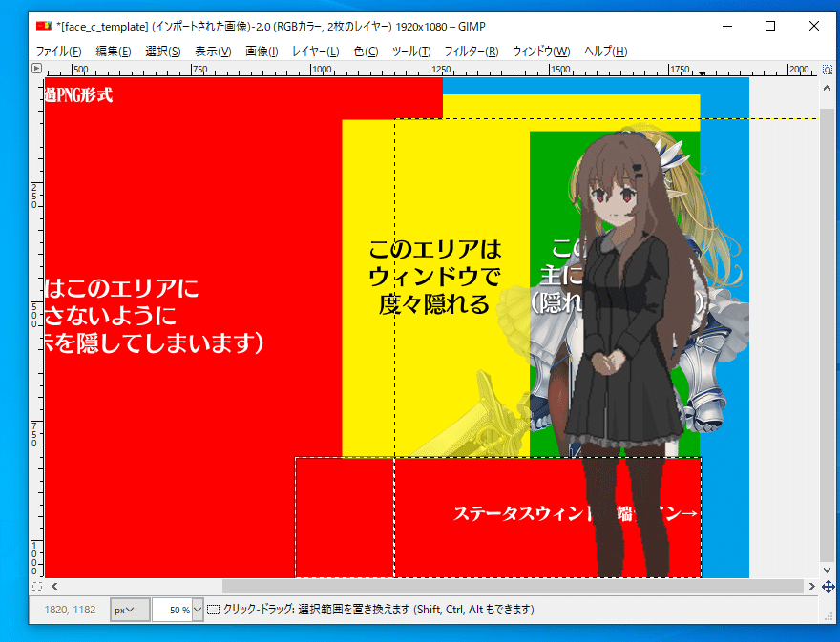Click the horizontal scrollbar left arrow
This screenshot has height=642, width=840.
tap(54, 587)
